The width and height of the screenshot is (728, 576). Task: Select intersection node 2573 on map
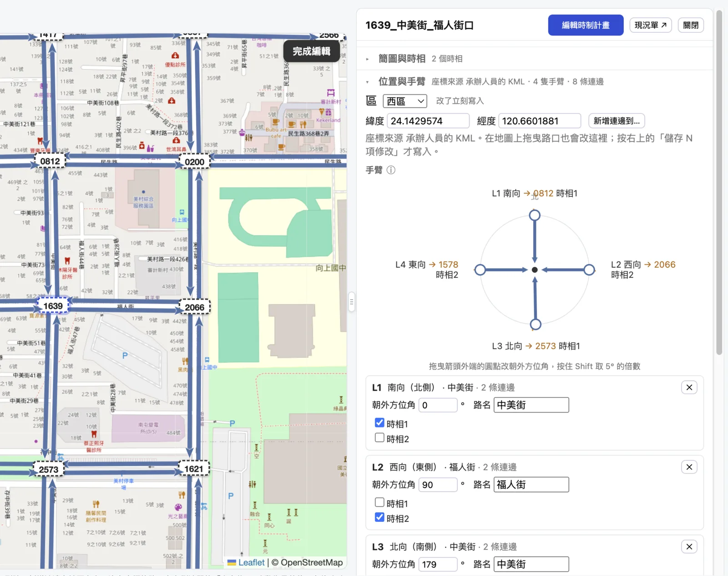pos(49,469)
